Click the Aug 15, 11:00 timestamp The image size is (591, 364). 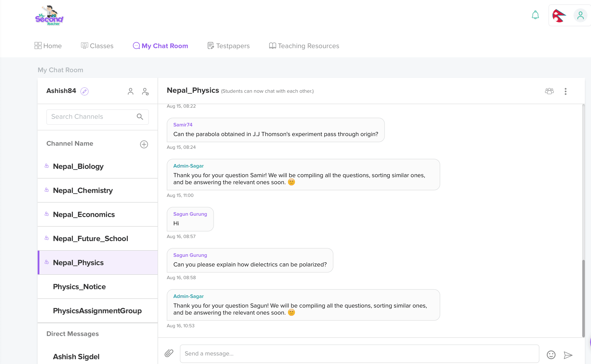[x=180, y=196]
